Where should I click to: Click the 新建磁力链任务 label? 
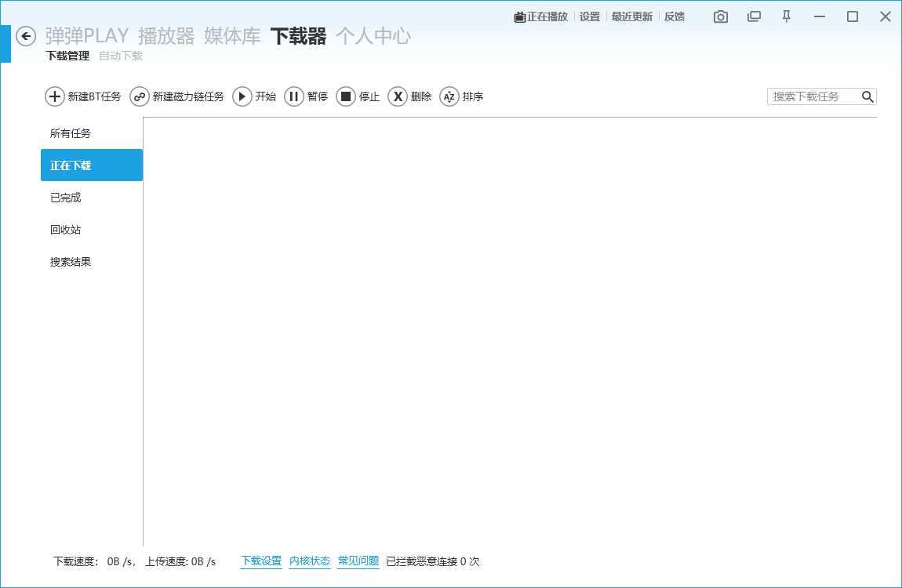pyautogui.click(x=188, y=96)
